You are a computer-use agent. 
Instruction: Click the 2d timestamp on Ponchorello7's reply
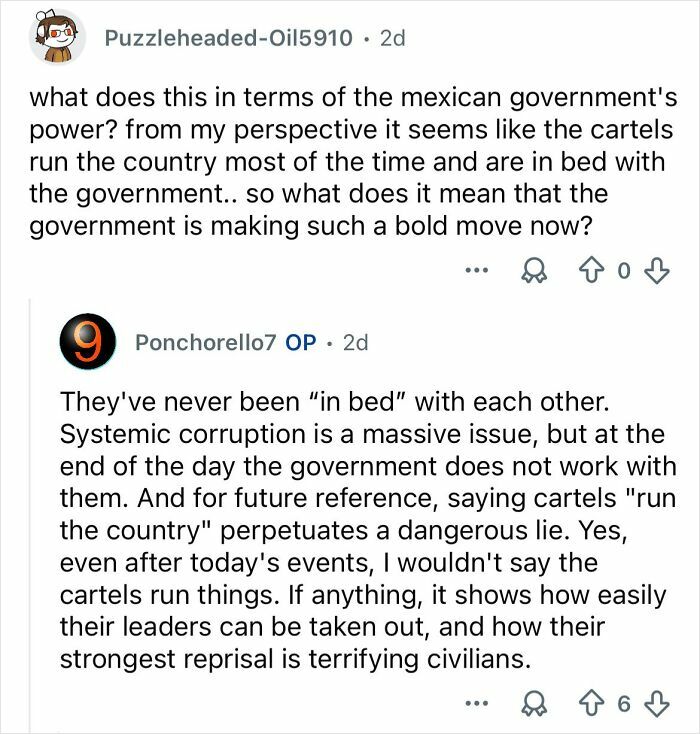click(355, 342)
